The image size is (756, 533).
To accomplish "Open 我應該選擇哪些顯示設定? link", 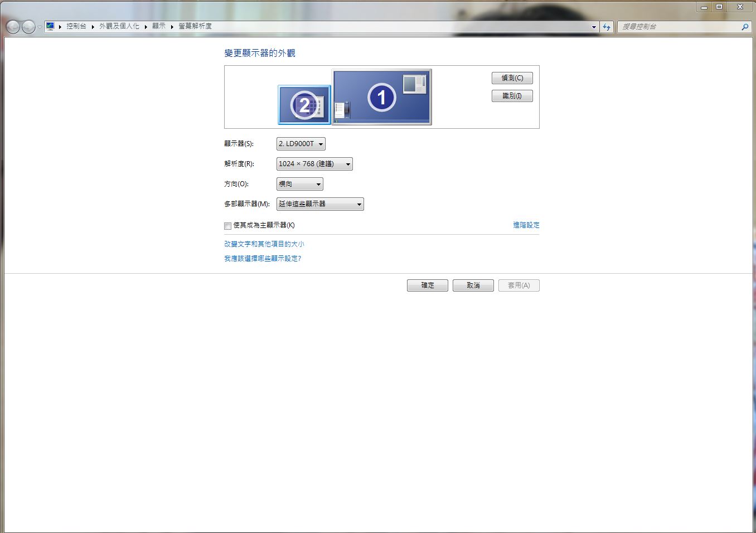I will (x=263, y=259).
